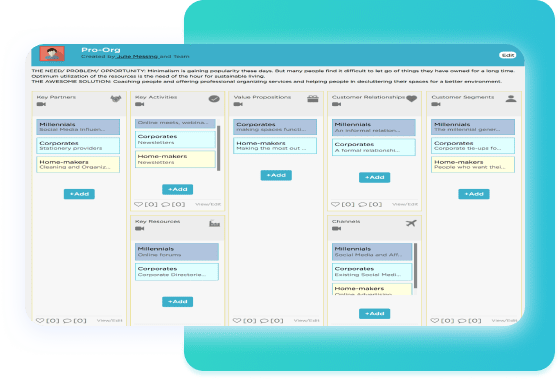Click the person icon in Customer Segments

click(x=511, y=99)
